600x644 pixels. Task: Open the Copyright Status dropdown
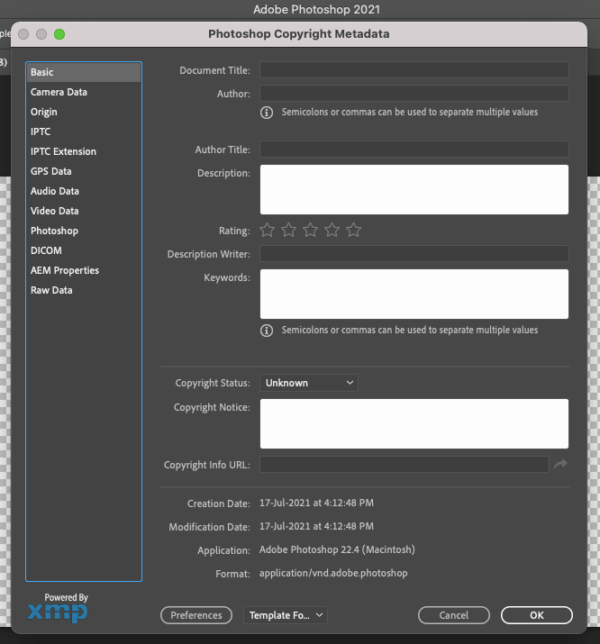pyautogui.click(x=309, y=383)
